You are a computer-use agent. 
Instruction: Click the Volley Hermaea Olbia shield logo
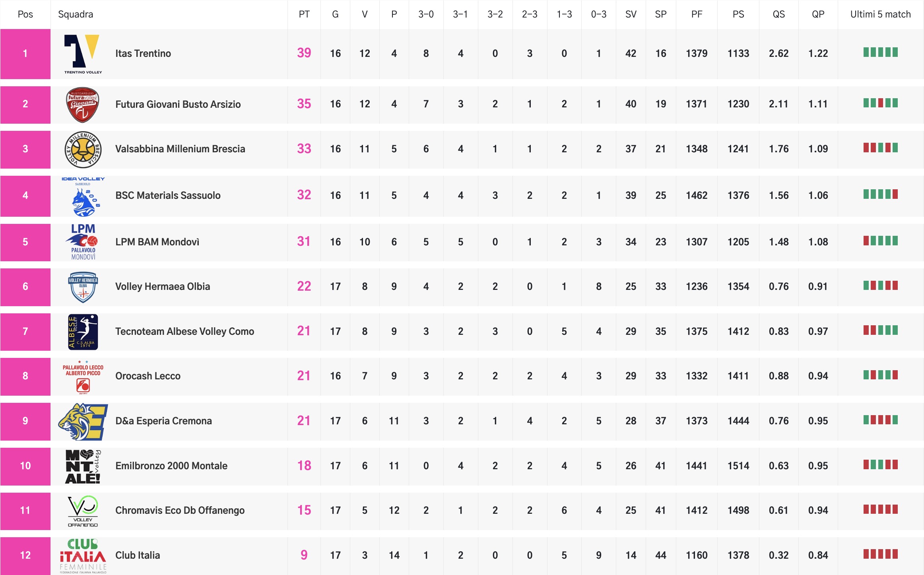83,287
